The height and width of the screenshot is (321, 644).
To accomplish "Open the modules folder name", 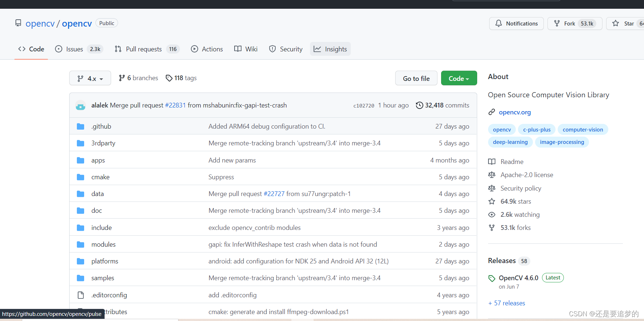I will tap(103, 244).
